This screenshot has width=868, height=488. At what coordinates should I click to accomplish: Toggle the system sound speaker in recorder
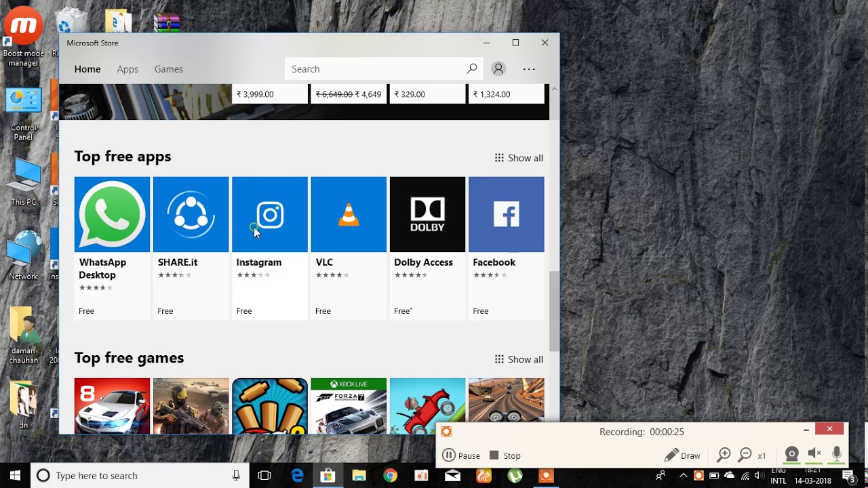click(x=814, y=455)
